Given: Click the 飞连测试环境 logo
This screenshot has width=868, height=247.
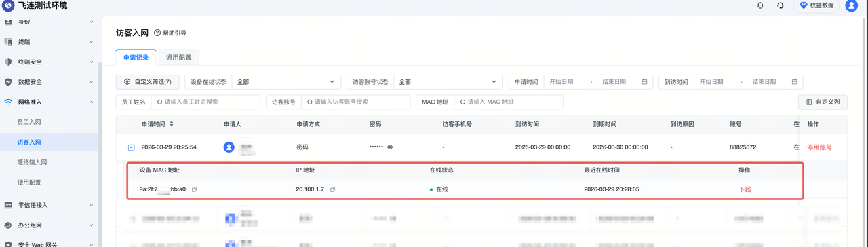Looking at the screenshot, I should pos(8,5).
